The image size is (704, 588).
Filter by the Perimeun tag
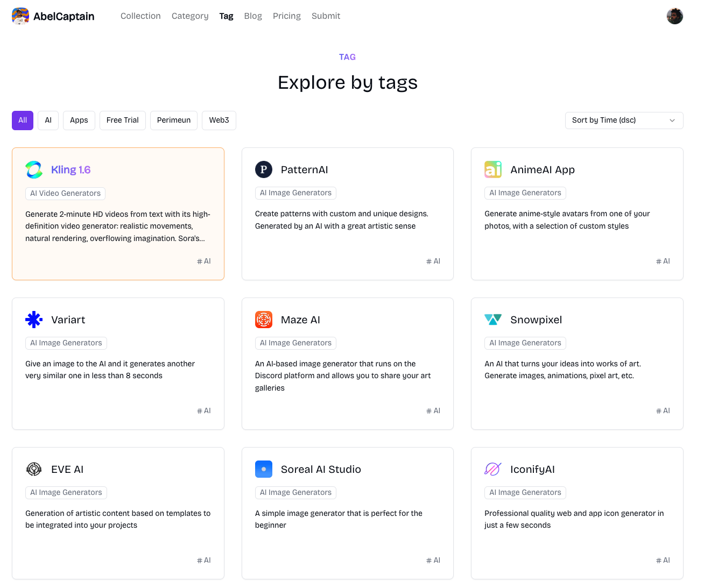point(174,121)
